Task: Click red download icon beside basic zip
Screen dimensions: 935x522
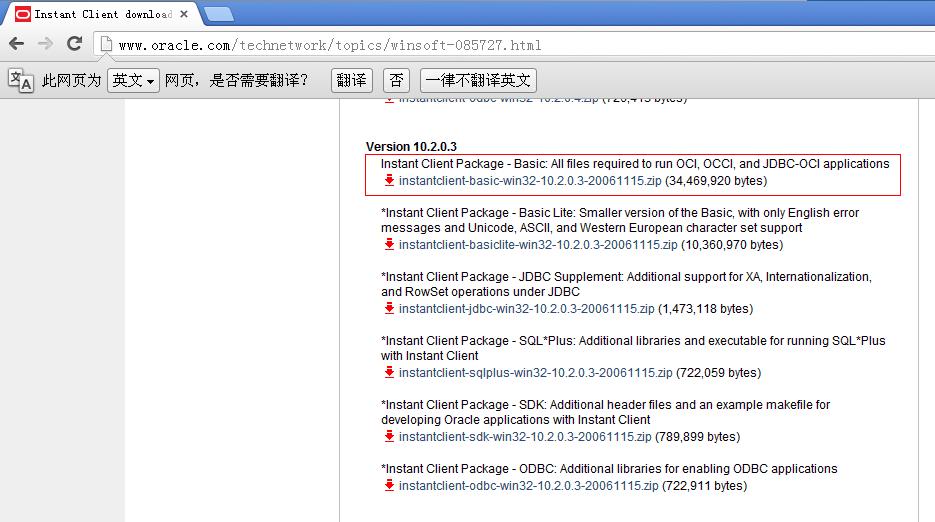Action: [389, 180]
